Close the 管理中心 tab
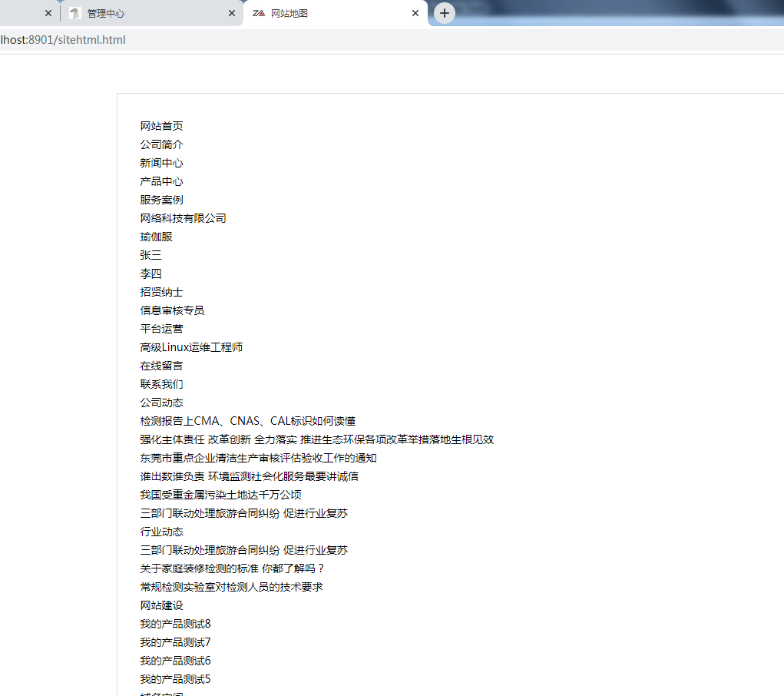This screenshot has width=784, height=696. point(232,12)
